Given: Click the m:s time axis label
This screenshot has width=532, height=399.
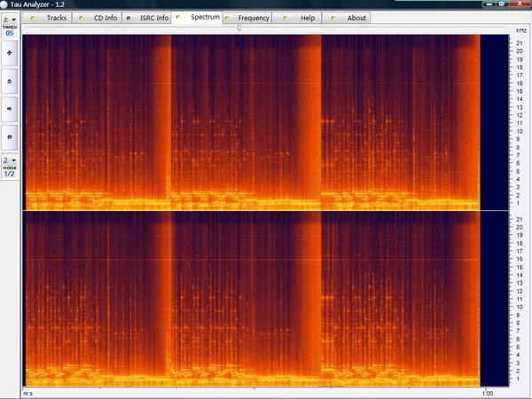Looking at the screenshot, I should [x=27, y=394].
